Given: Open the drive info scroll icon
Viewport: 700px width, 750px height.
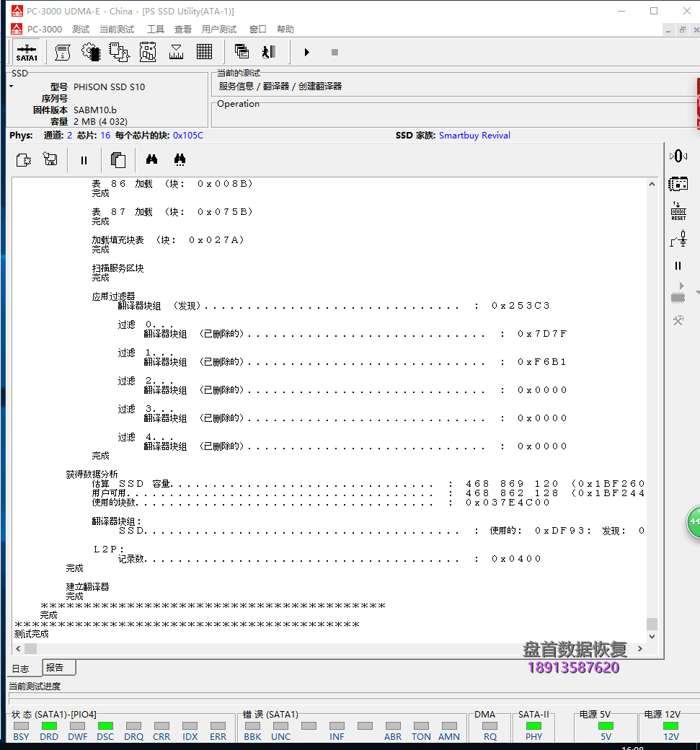Looking at the screenshot, I should (x=62, y=52).
